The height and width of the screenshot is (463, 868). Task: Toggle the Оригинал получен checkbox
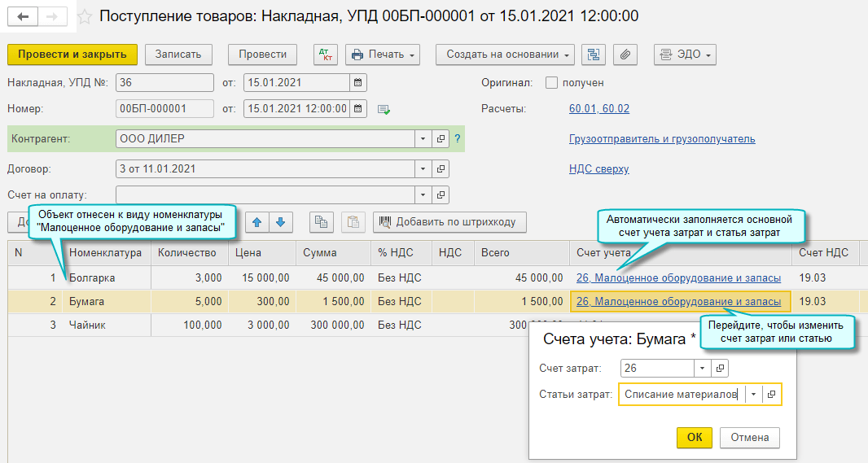(x=551, y=82)
